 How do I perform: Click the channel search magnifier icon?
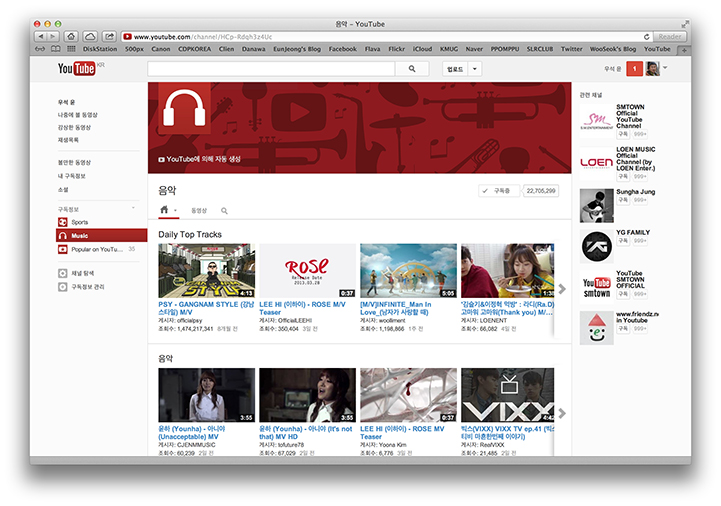[224, 211]
